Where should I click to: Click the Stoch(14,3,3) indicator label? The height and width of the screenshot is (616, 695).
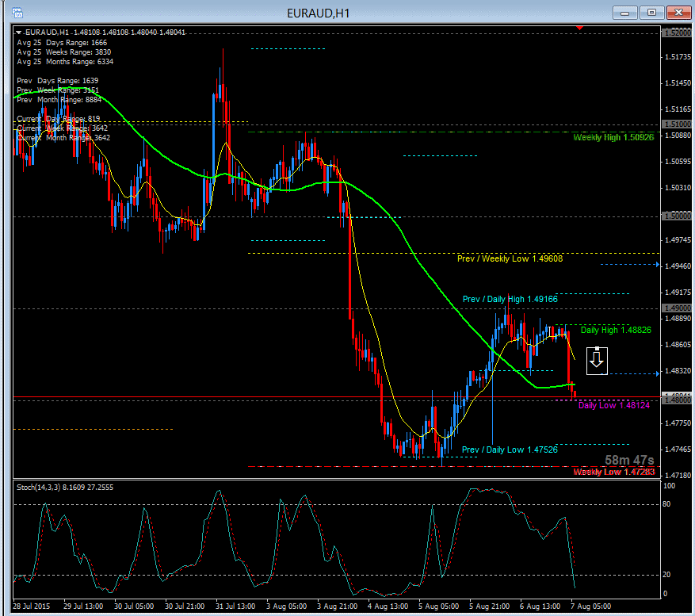click(64, 487)
